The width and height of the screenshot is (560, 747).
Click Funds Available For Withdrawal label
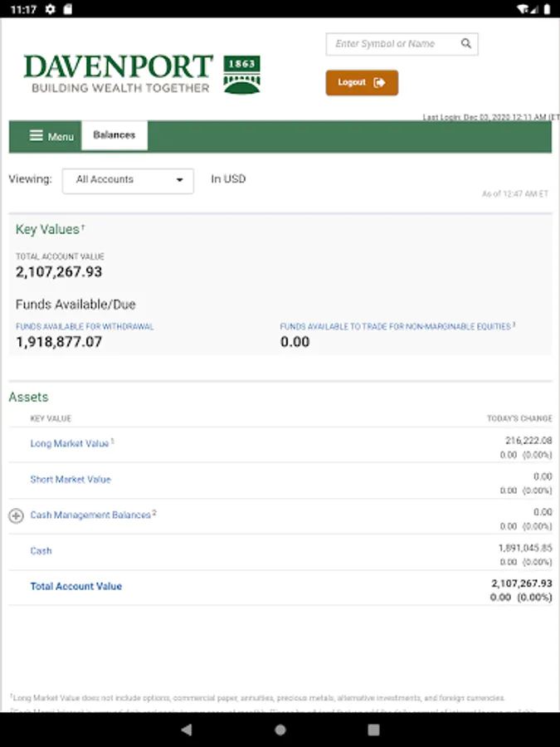pos(85,327)
